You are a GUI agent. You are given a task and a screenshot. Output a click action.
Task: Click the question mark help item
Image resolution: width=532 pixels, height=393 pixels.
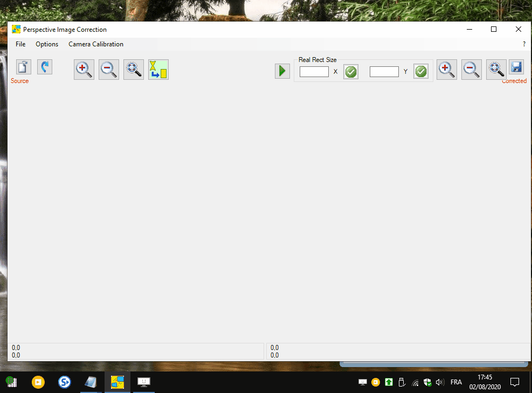[x=524, y=44]
